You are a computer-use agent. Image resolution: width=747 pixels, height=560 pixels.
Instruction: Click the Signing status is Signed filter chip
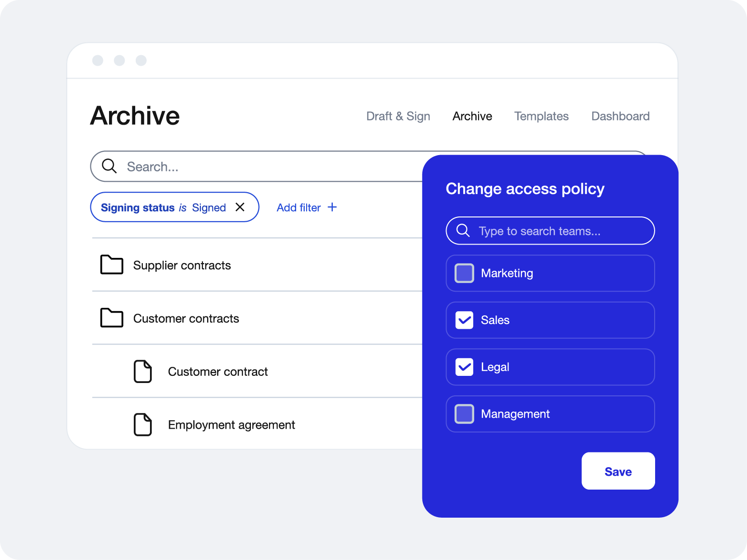[x=175, y=207]
